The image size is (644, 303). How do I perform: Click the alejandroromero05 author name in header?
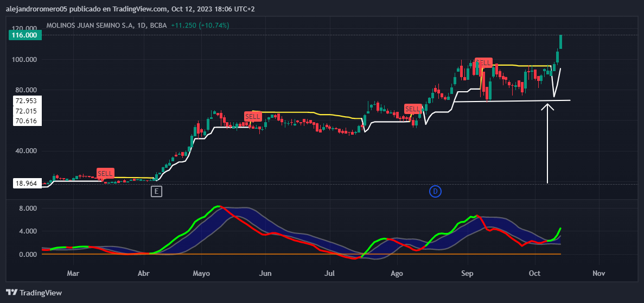pos(35,9)
